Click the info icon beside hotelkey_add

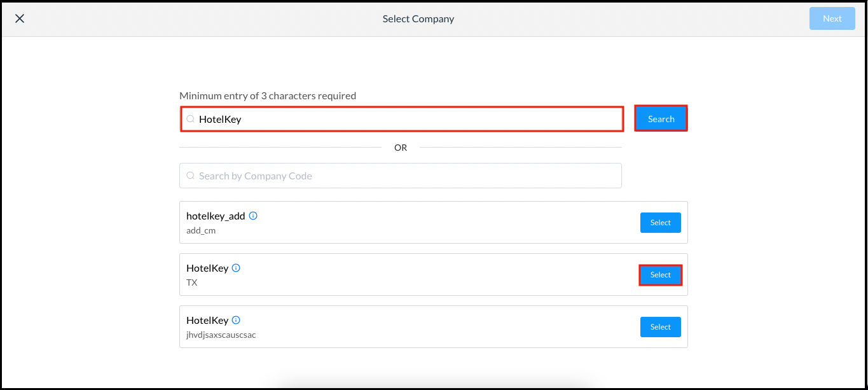click(x=252, y=216)
